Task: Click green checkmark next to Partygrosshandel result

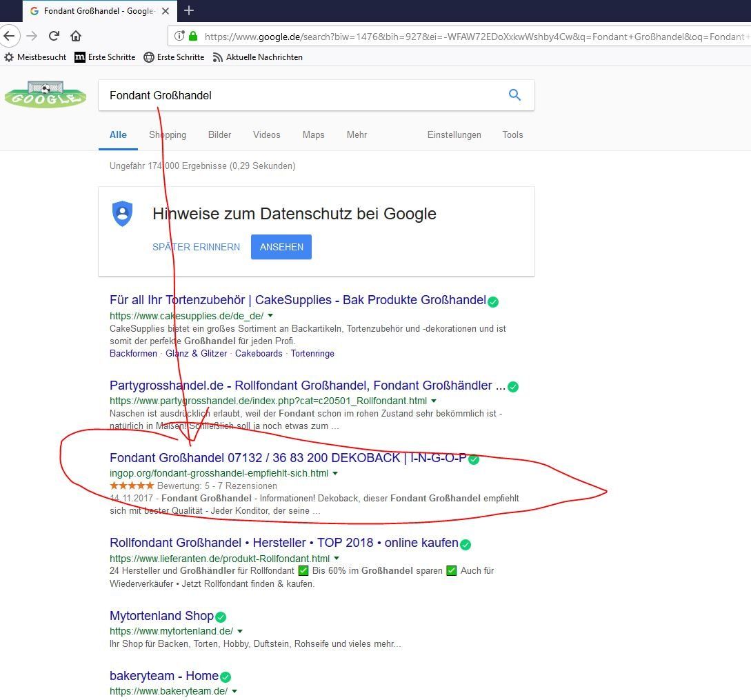Action: pyautogui.click(x=513, y=387)
